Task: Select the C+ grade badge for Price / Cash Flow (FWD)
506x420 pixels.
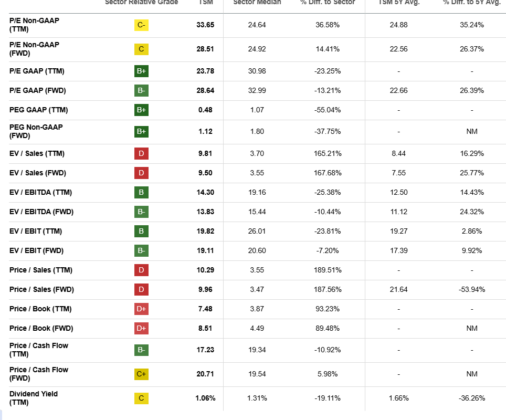Action: (141, 374)
